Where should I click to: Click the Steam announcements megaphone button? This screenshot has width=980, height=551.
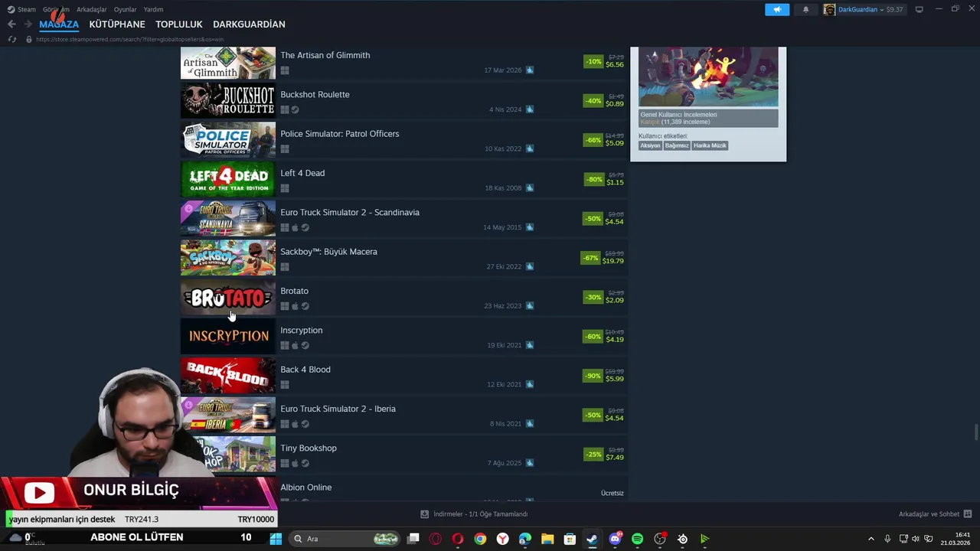point(777,9)
